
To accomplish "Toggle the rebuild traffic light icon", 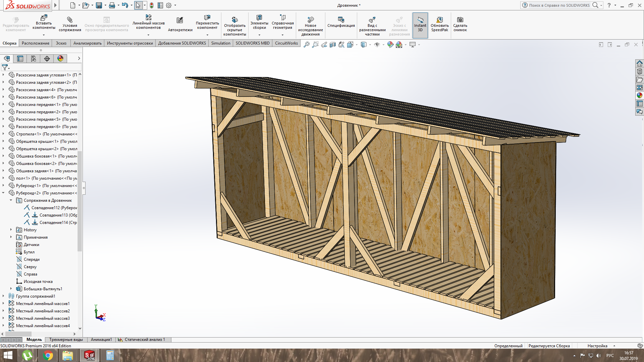I will point(152,5).
